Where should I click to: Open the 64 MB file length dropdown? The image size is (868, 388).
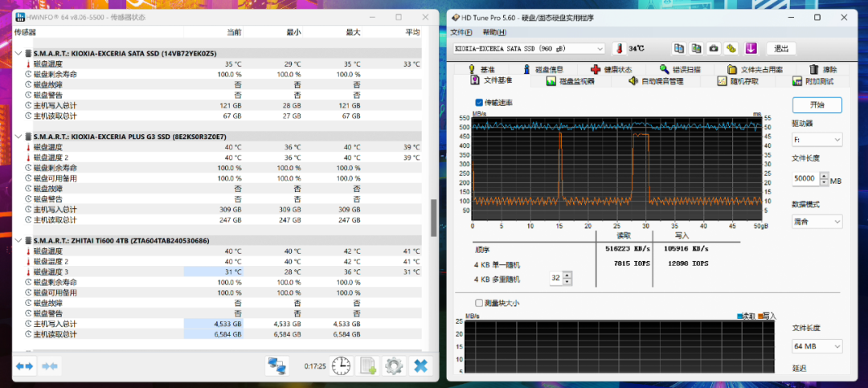tap(817, 346)
